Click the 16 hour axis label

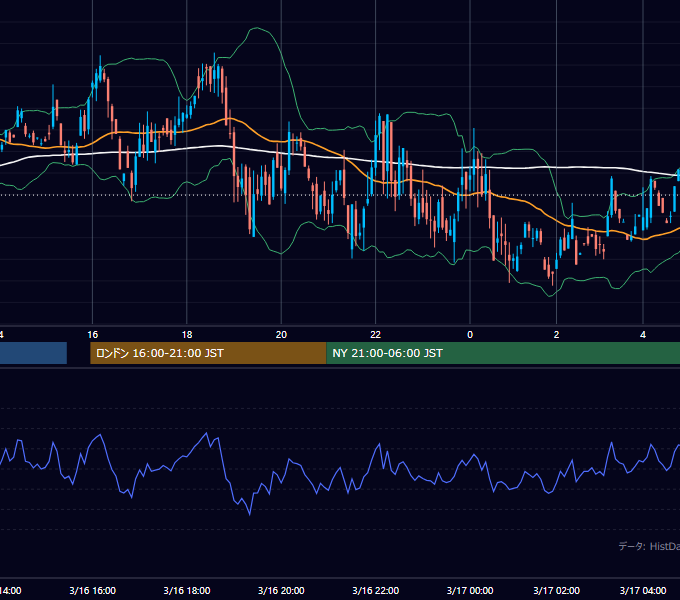(92, 335)
